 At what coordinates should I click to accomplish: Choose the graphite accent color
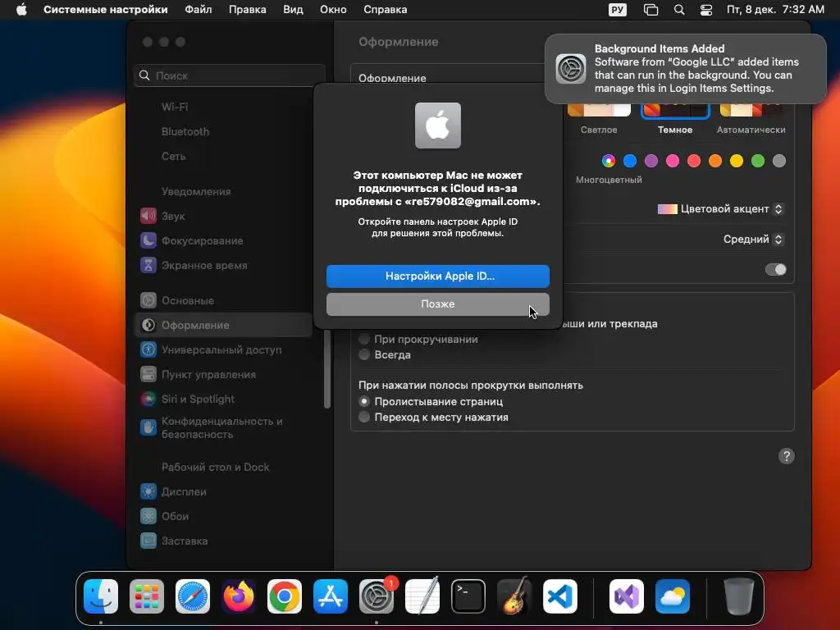tap(779, 161)
